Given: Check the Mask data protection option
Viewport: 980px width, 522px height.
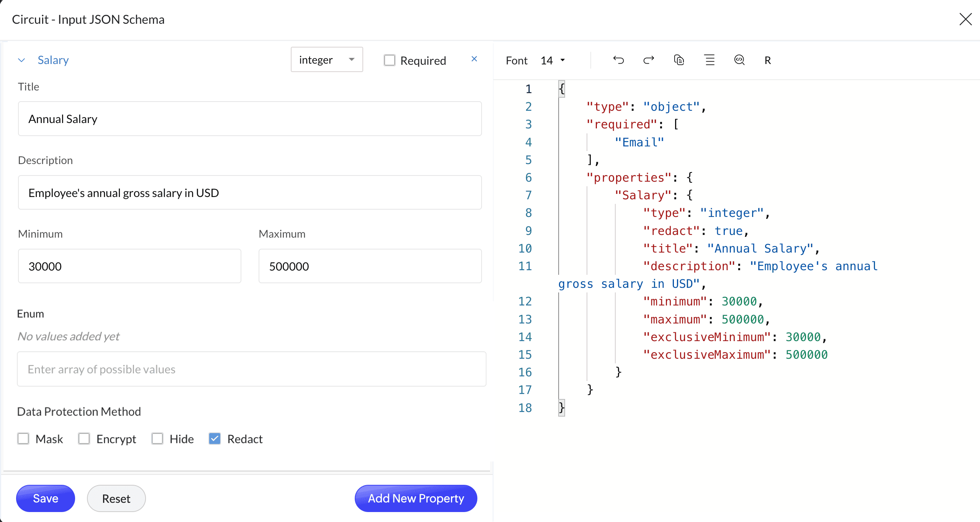Looking at the screenshot, I should 23,438.
